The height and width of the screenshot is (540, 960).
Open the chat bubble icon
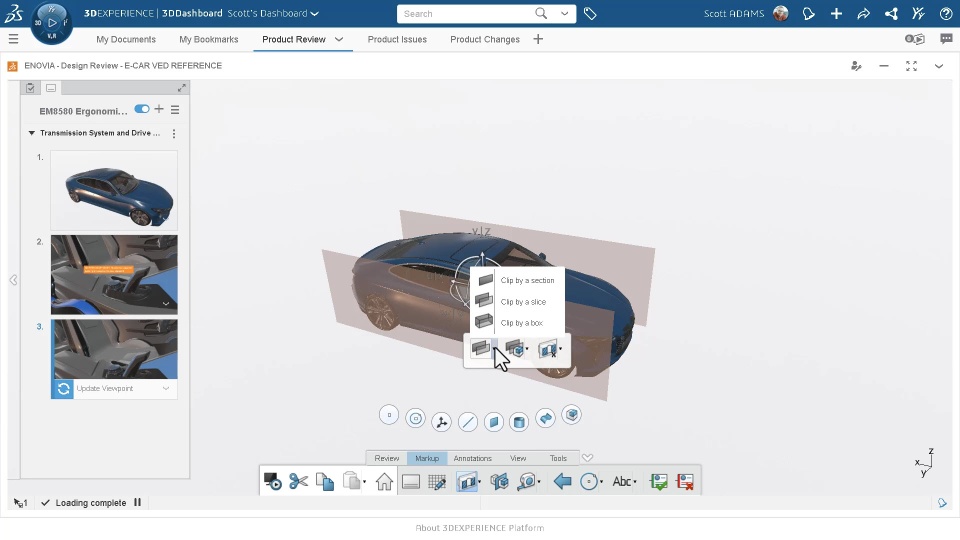(947, 39)
